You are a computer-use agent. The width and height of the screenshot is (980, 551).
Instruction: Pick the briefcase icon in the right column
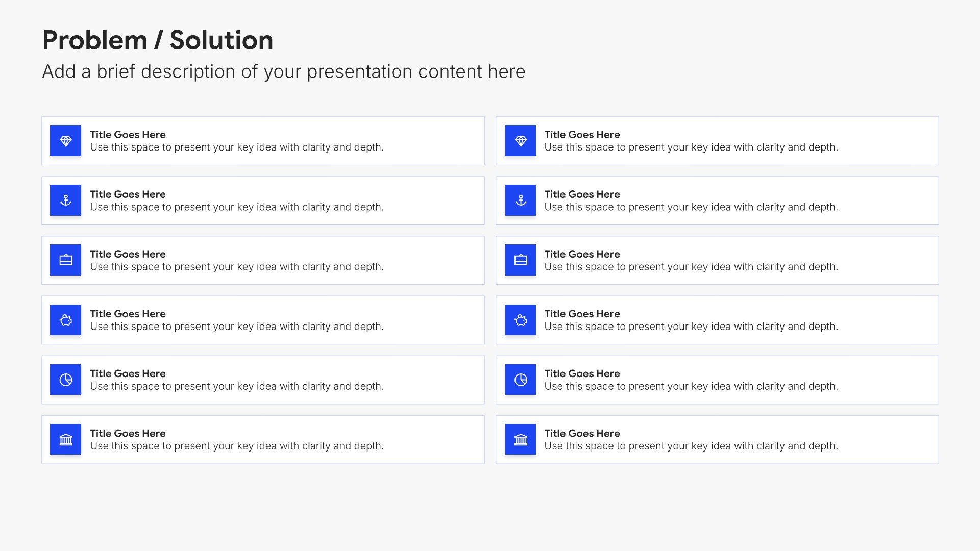[x=520, y=260]
